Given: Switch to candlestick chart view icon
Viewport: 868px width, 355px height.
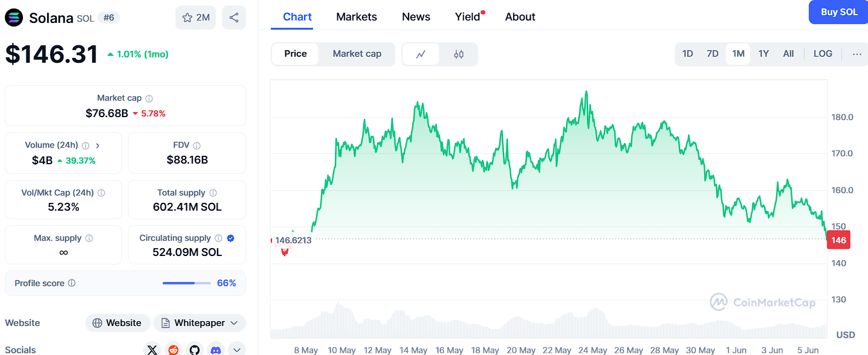Looking at the screenshot, I should tap(459, 54).
